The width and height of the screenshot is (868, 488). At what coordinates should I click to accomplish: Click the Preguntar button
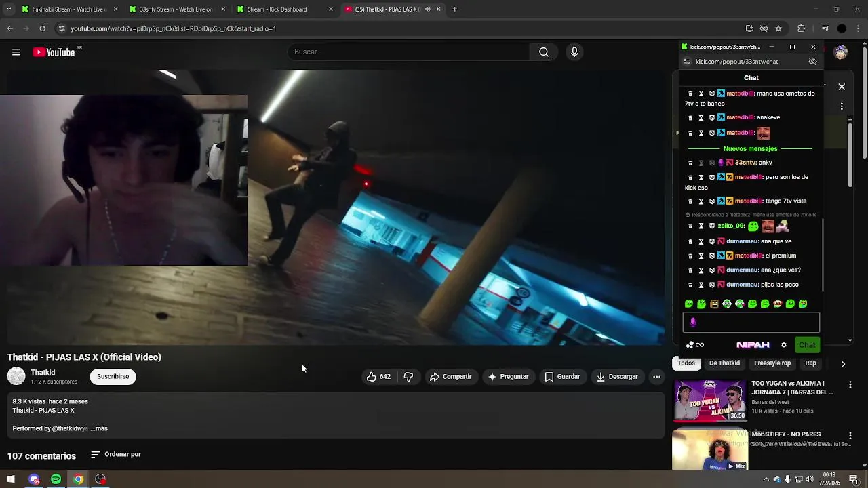(508, 377)
